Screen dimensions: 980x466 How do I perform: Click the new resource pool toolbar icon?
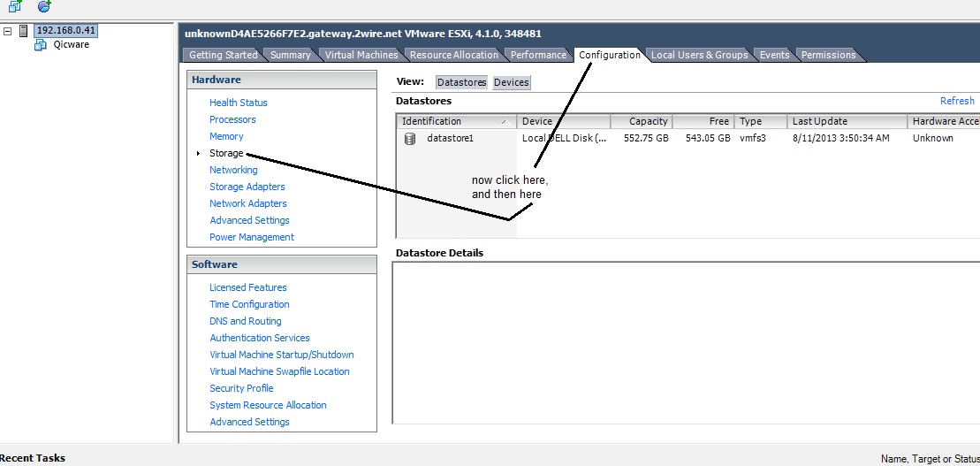[44, 5]
